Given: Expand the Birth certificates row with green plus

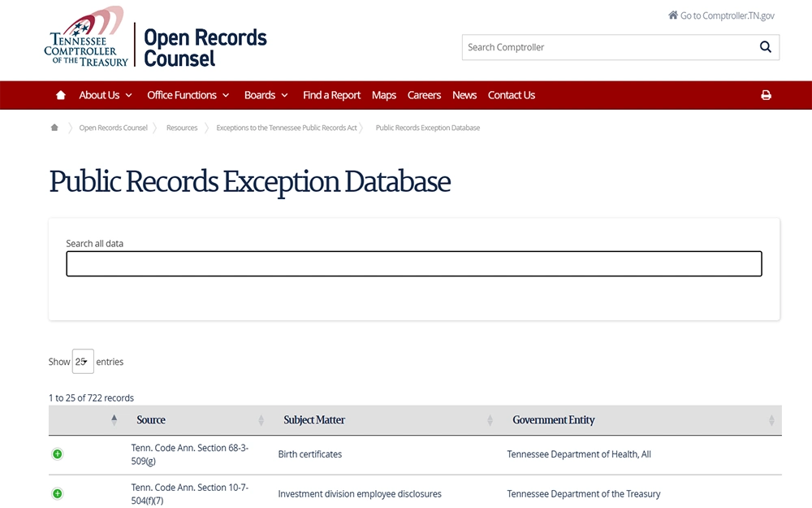Looking at the screenshot, I should pos(58,454).
